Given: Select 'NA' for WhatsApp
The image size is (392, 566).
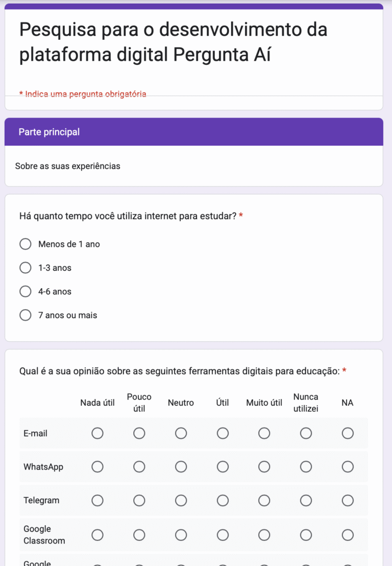Looking at the screenshot, I should pos(348,467).
